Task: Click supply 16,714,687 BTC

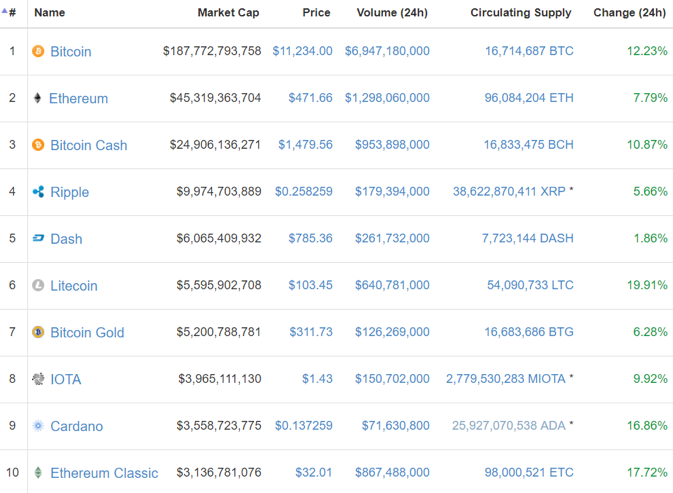Action: tap(529, 51)
